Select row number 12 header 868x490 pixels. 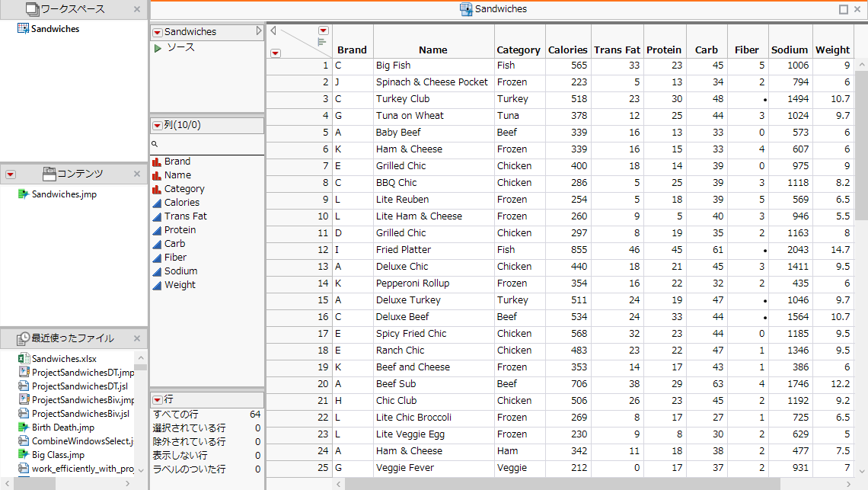(x=299, y=250)
